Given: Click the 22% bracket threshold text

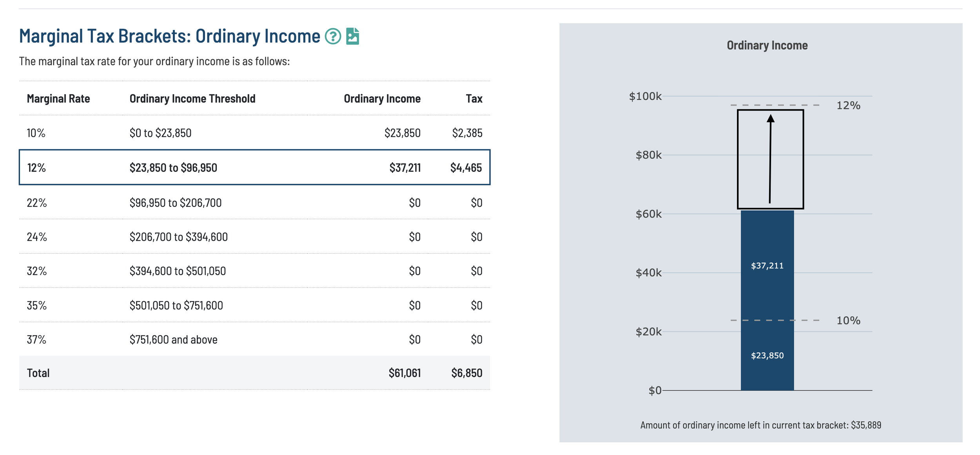Looking at the screenshot, I should (x=175, y=203).
